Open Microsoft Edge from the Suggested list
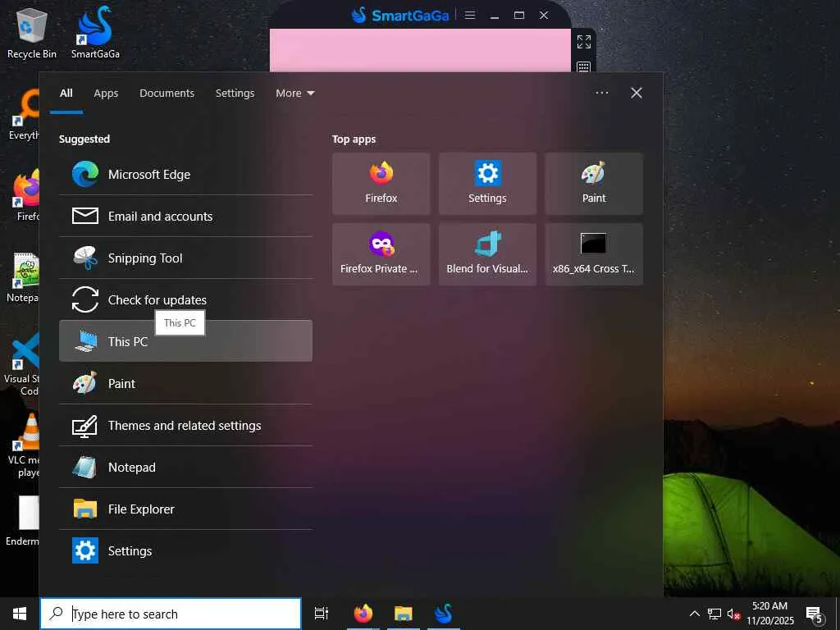The image size is (840, 630). click(x=185, y=174)
